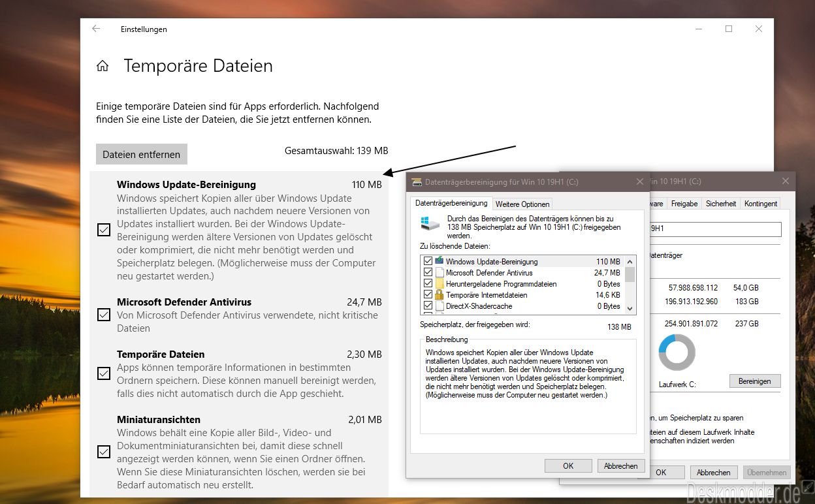Go back with the Einstellungen arrow
This screenshot has height=504, width=815.
coord(96,29)
